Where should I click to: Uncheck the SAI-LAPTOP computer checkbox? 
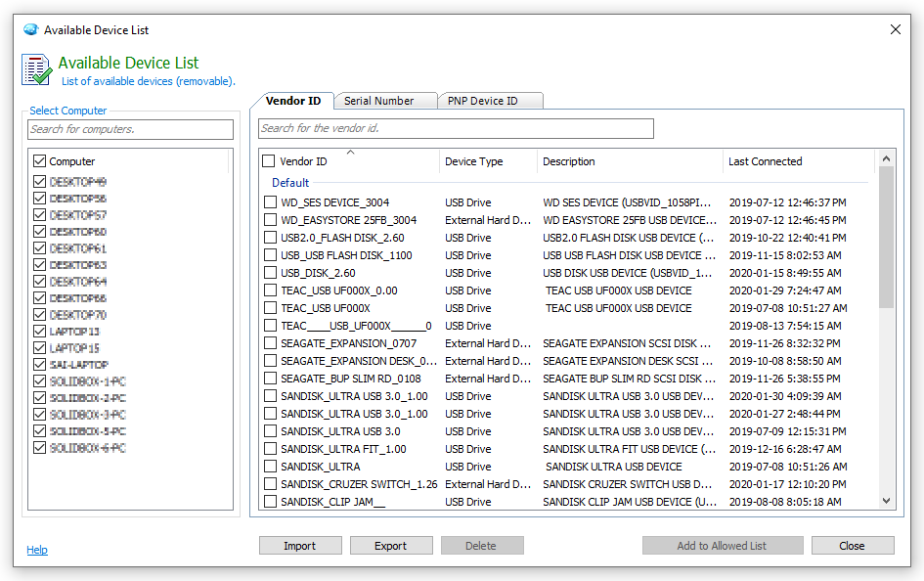39,364
